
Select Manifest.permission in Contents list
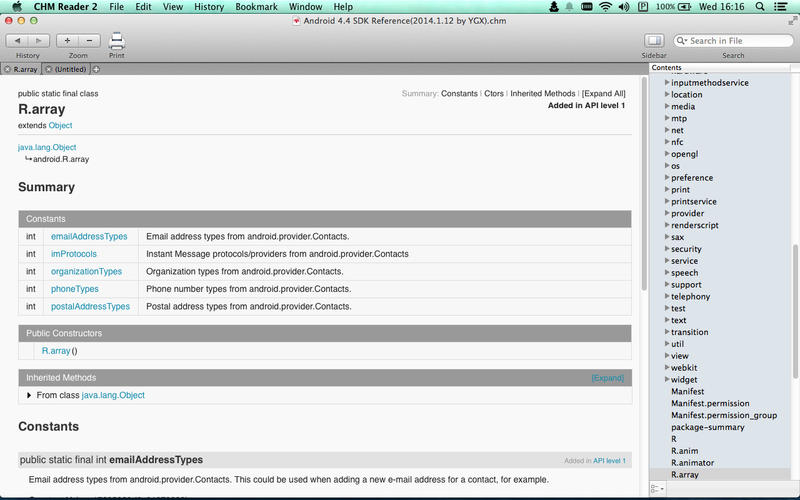[710, 403]
